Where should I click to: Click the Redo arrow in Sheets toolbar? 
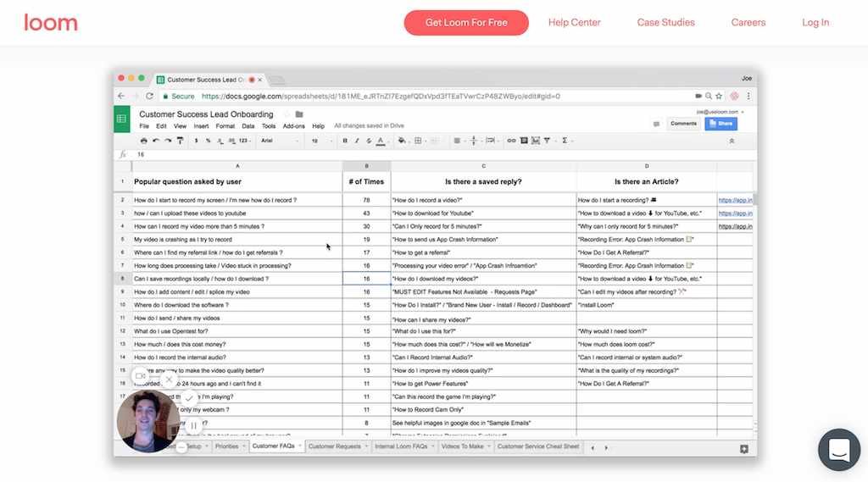click(168, 141)
